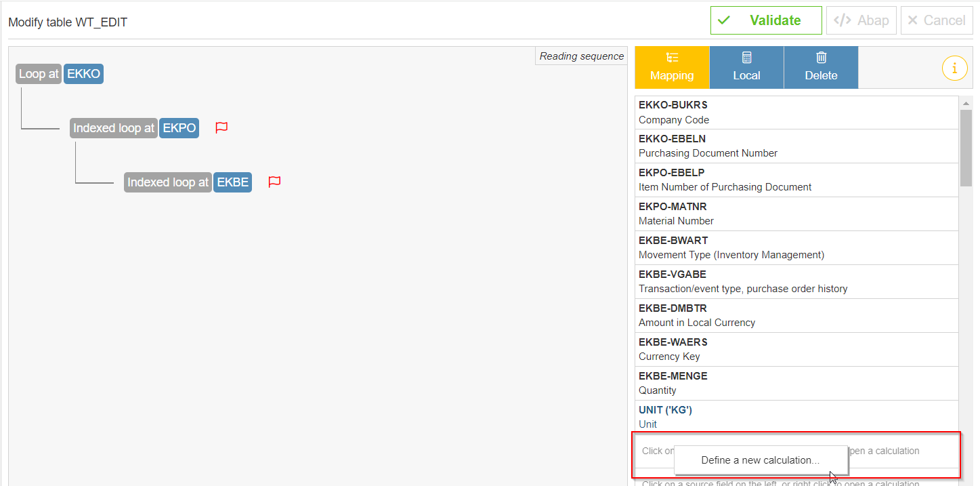Click scrollbar up arrow in mapping list
The height and width of the screenshot is (486, 980).
(x=966, y=103)
